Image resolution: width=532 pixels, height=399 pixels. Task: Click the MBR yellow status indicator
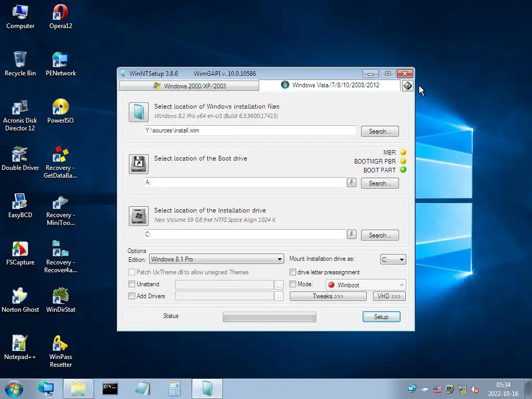[403, 152]
